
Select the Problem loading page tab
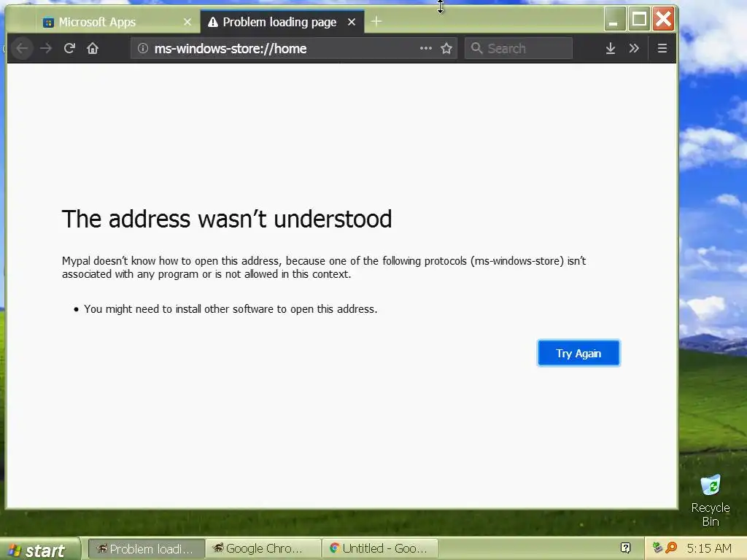click(282, 22)
